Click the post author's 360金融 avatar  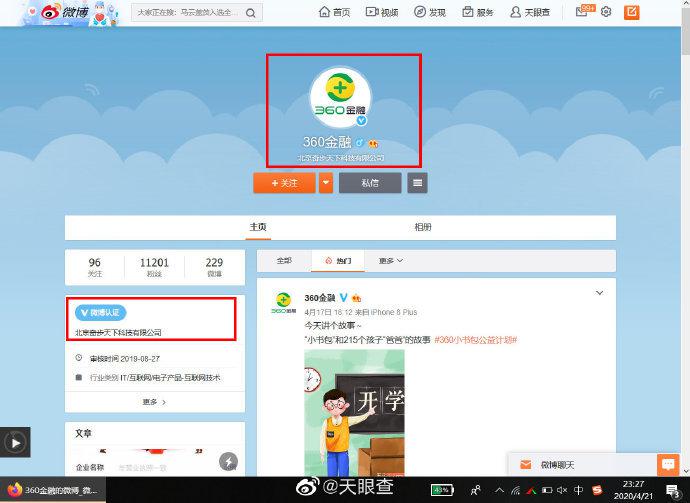pos(283,302)
